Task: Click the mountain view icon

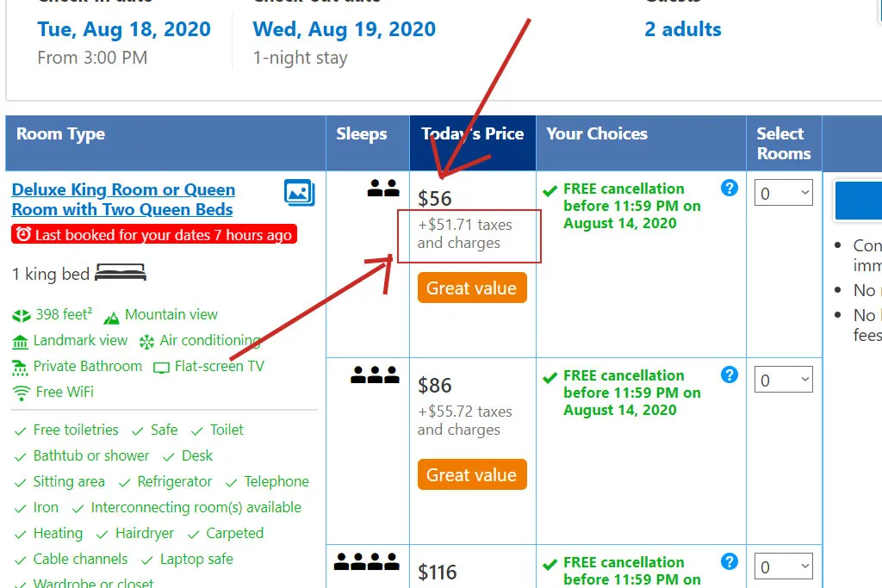Action: (111, 316)
